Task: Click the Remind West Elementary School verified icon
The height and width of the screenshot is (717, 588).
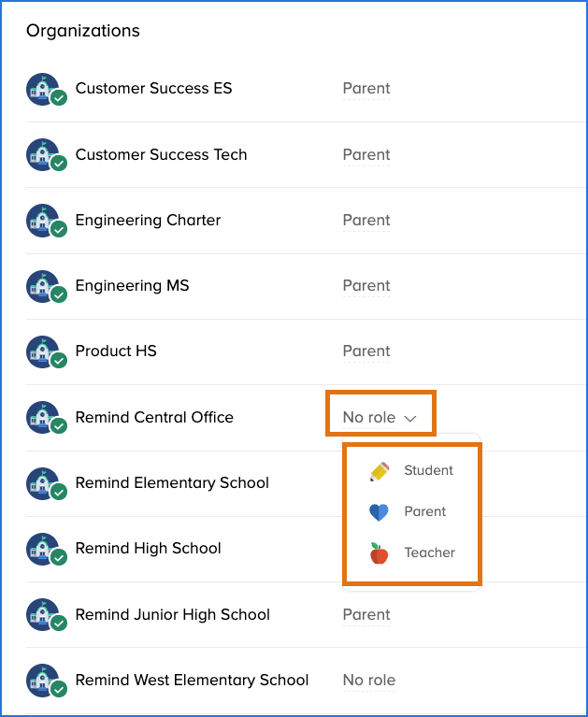Action: coord(59,689)
